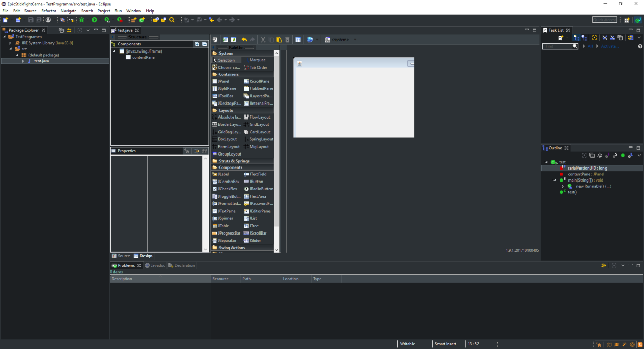Open the Window menu
The image size is (644, 349).
click(x=134, y=11)
